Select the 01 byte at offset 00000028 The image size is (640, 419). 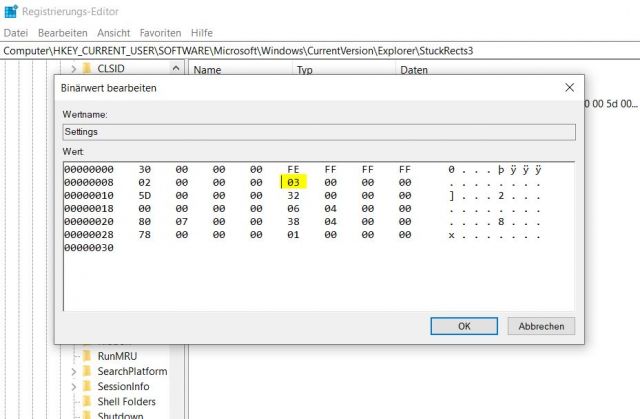(x=293, y=235)
